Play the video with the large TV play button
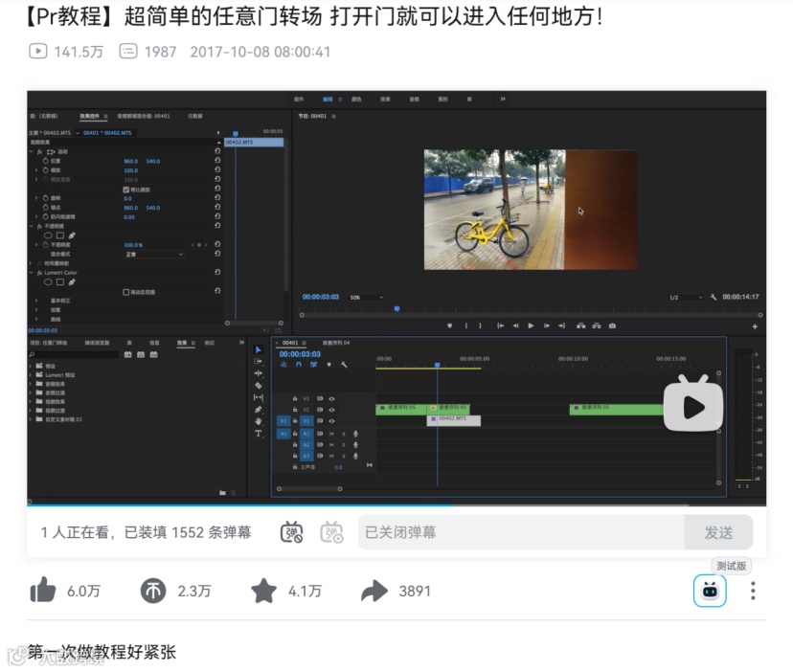Viewport: 793px width, 672px height. point(692,404)
